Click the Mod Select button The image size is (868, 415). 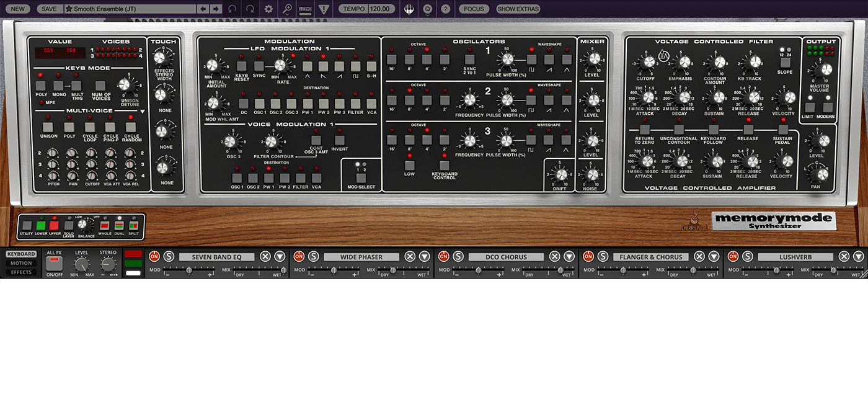[x=361, y=177]
